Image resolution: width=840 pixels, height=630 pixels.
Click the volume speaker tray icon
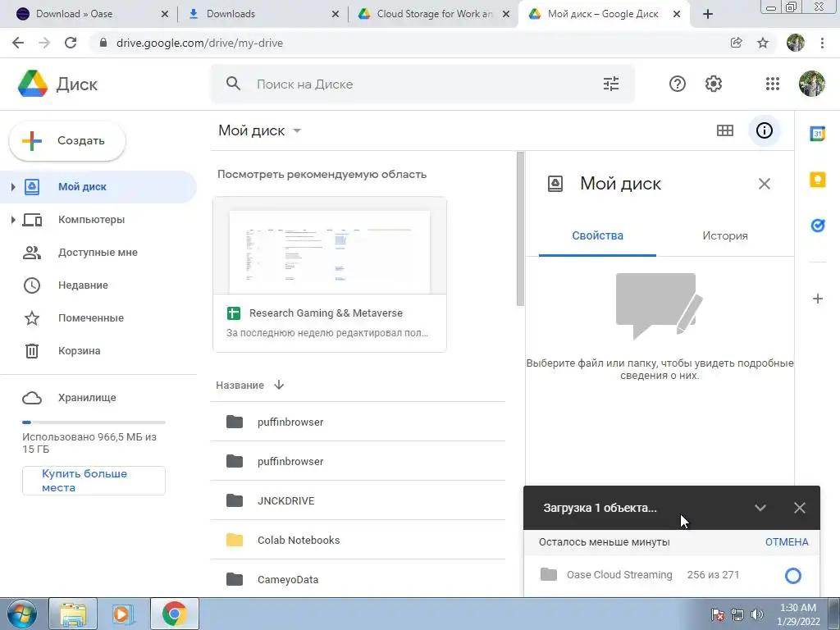point(757,614)
